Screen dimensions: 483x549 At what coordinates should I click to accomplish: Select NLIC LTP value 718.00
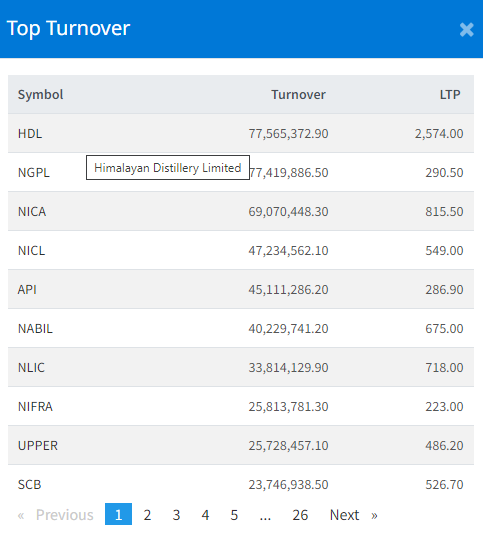click(444, 368)
